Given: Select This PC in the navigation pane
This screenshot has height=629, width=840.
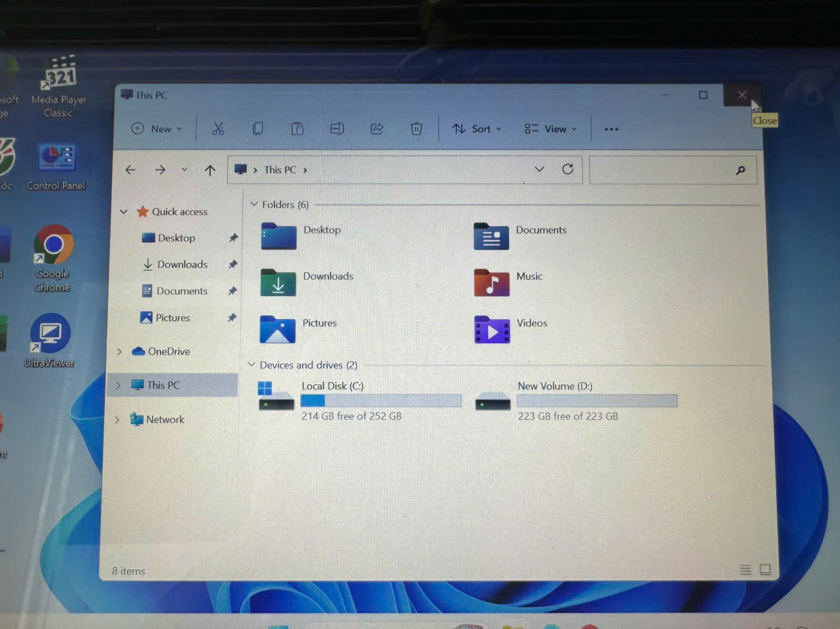Looking at the screenshot, I should pyautogui.click(x=155, y=385).
